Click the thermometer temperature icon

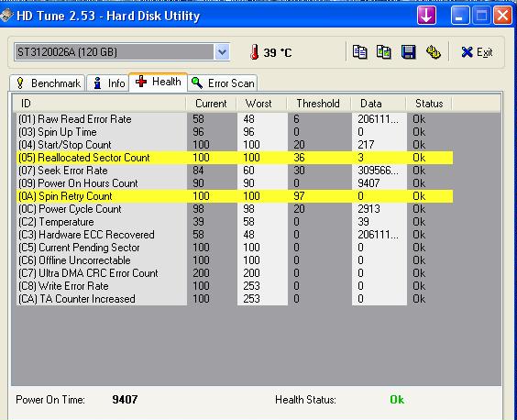[254, 52]
